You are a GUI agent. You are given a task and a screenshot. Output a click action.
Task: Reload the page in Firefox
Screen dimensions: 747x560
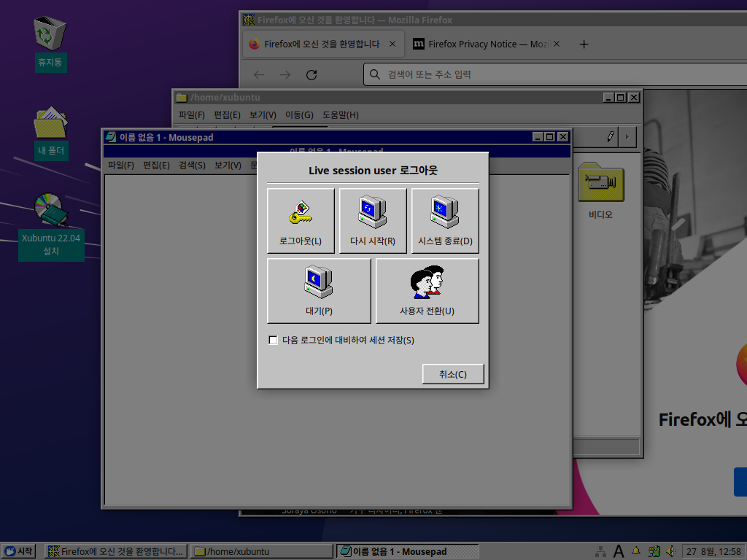click(x=311, y=75)
